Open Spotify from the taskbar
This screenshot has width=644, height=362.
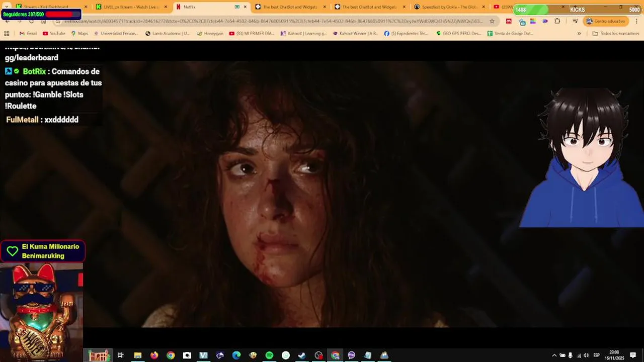[269, 355]
